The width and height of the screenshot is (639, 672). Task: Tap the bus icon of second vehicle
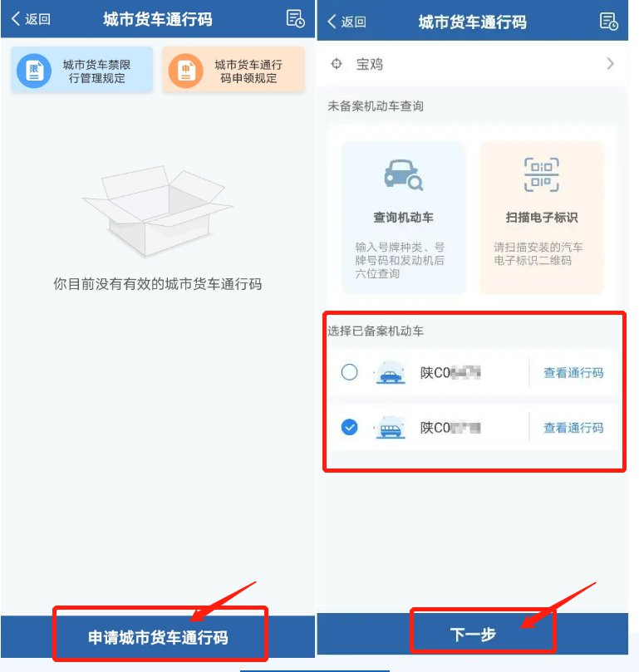coord(391,427)
